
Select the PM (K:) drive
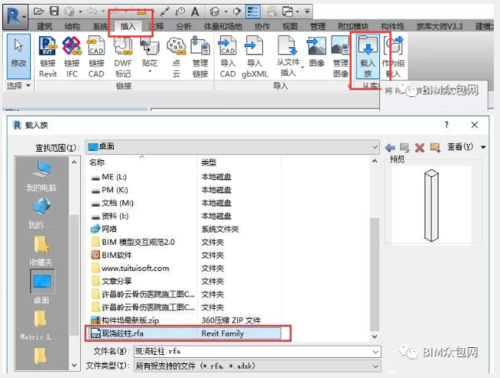110,190
